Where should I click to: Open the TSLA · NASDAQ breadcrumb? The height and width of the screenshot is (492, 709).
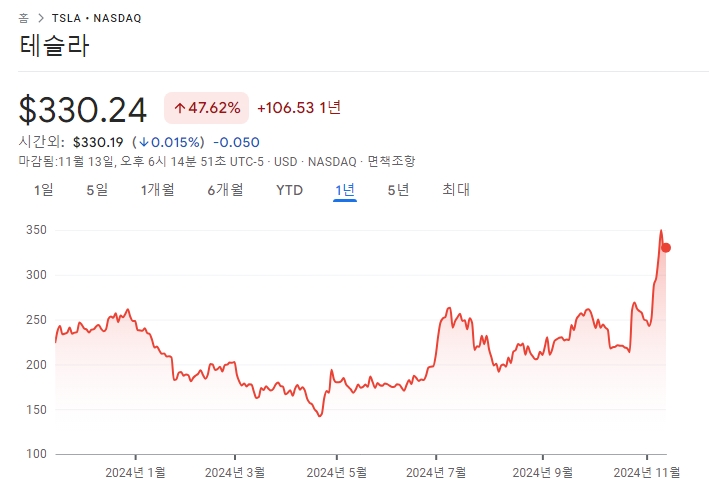pyautogui.click(x=96, y=18)
